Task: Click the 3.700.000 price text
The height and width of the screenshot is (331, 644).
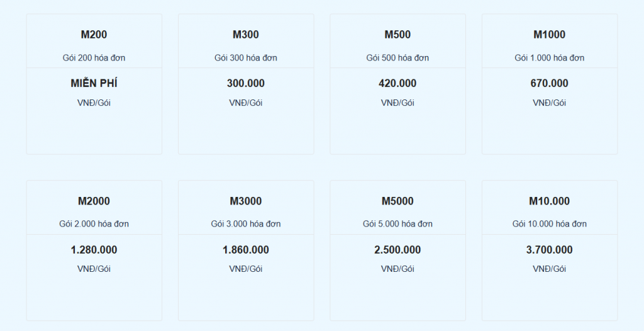Action: pyautogui.click(x=550, y=250)
